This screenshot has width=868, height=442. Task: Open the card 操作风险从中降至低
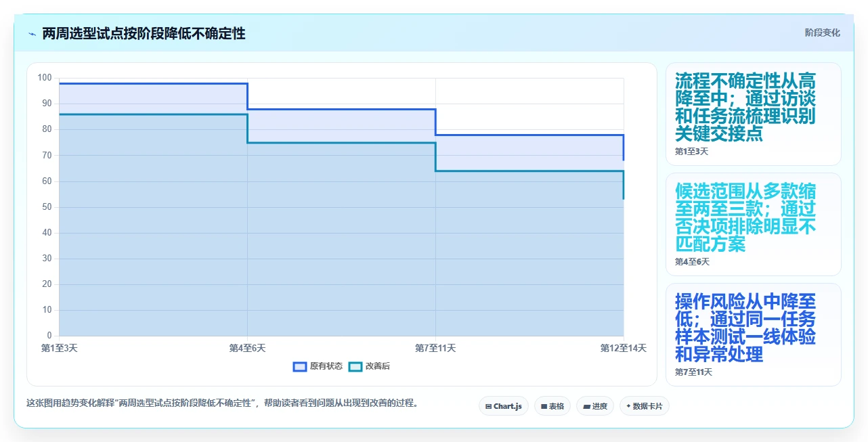pyautogui.click(x=754, y=334)
